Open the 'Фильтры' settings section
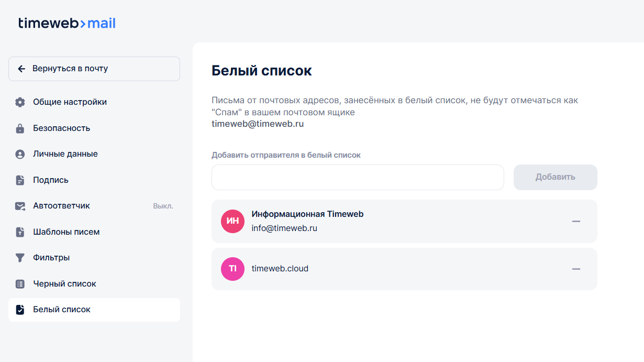Viewport: 644px width, 362px height. (x=51, y=258)
